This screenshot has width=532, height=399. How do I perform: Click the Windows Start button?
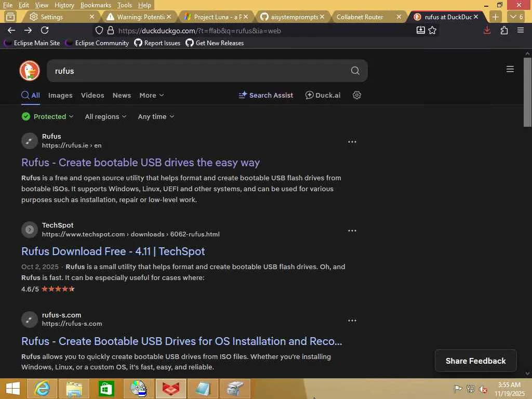(13, 389)
